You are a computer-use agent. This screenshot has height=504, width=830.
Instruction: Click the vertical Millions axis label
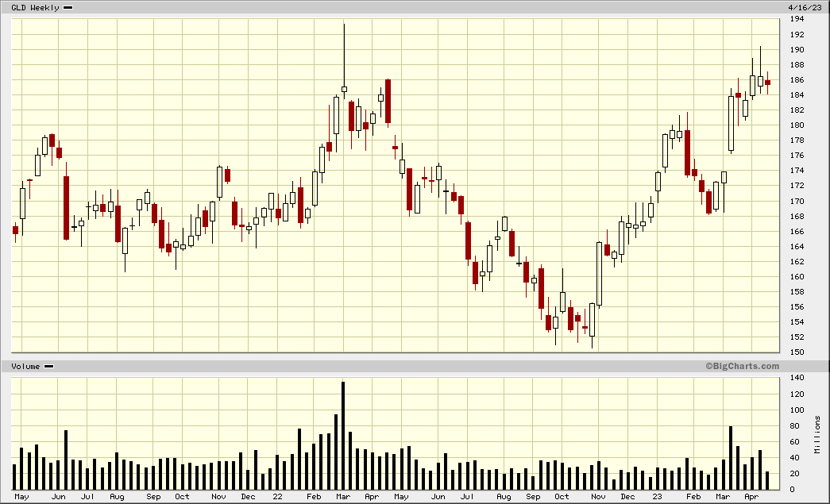[x=817, y=434]
